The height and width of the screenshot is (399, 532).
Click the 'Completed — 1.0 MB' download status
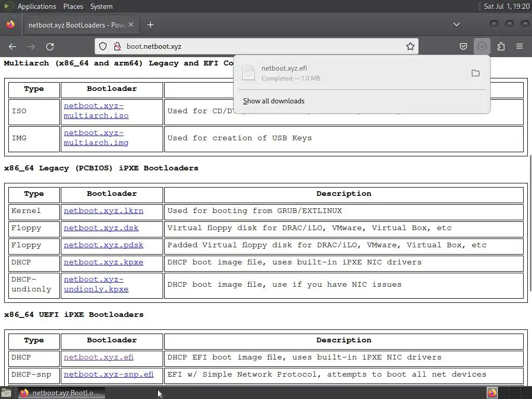[x=290, y=78]
